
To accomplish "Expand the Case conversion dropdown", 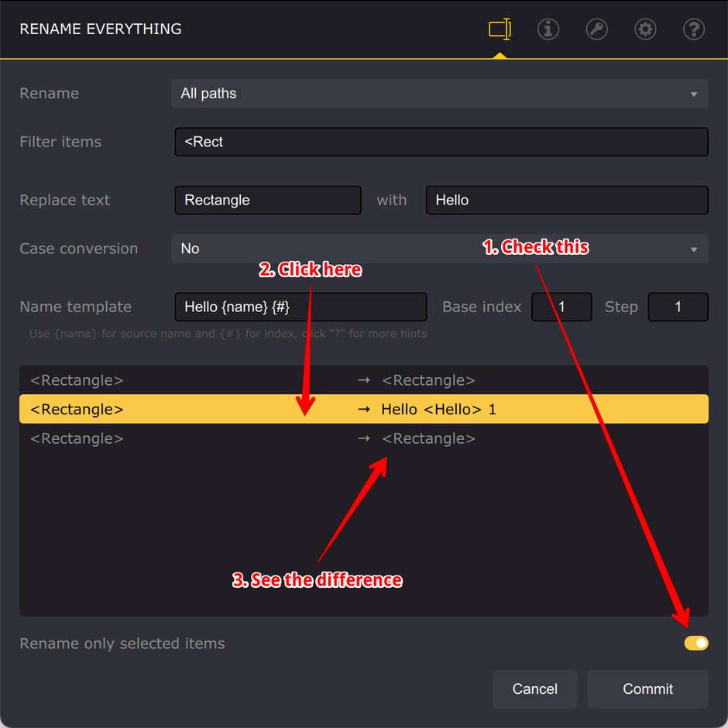I will [439, 249].
